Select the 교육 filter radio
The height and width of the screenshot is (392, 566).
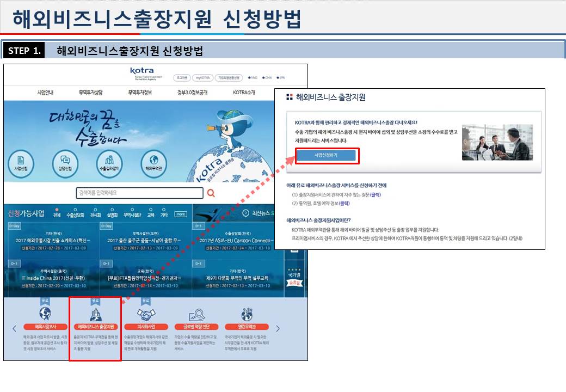(x=151, y=210)
